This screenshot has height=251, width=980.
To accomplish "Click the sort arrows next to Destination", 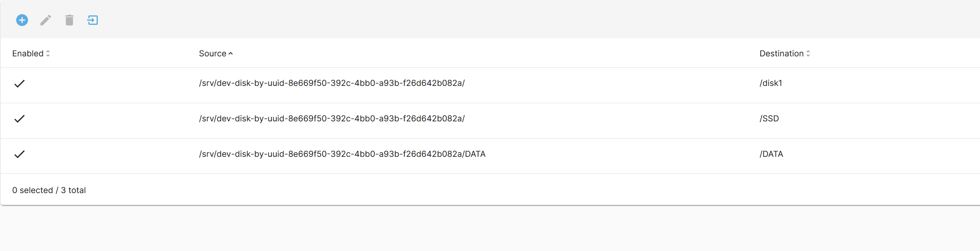I will coord(808,53).
